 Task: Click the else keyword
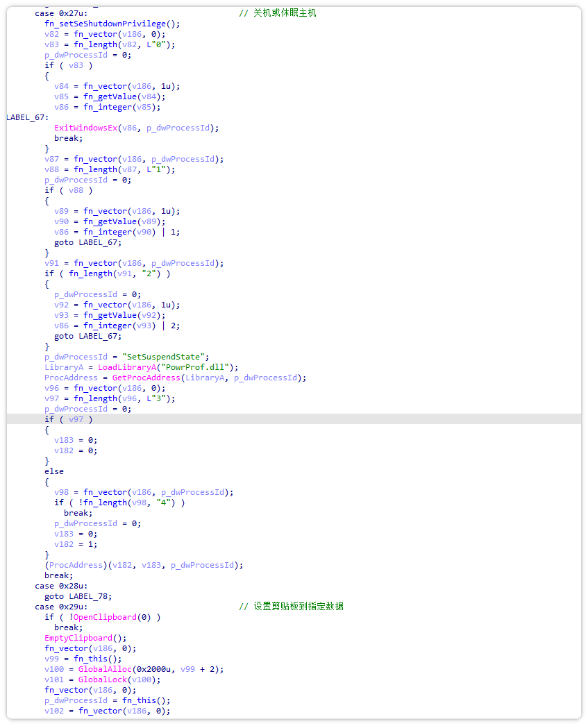click(x=54, y=471)
